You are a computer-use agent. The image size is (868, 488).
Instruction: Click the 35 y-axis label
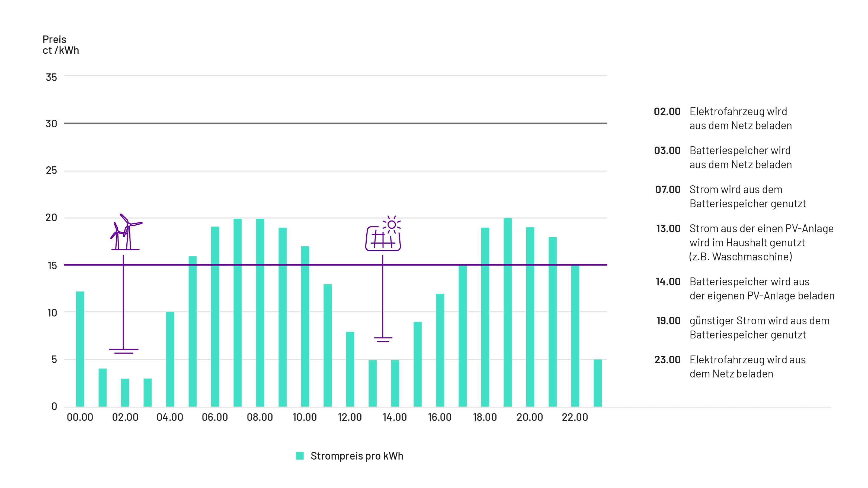tap(51, 77)
